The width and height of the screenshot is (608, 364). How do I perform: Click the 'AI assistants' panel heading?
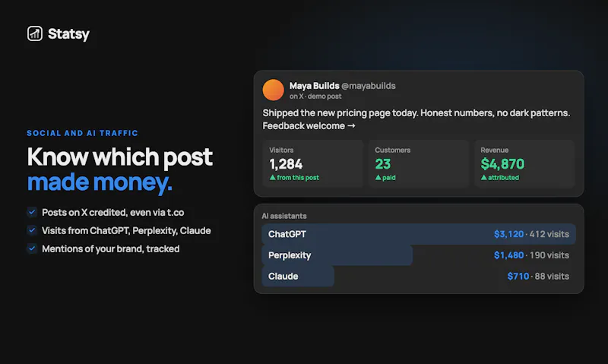pos(284,216)
